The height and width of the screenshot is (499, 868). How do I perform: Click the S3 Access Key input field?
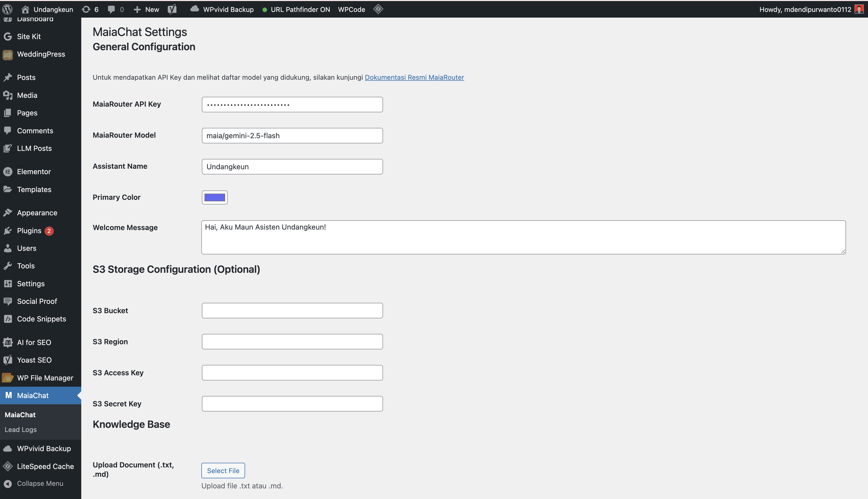click(x=292, y=372)
